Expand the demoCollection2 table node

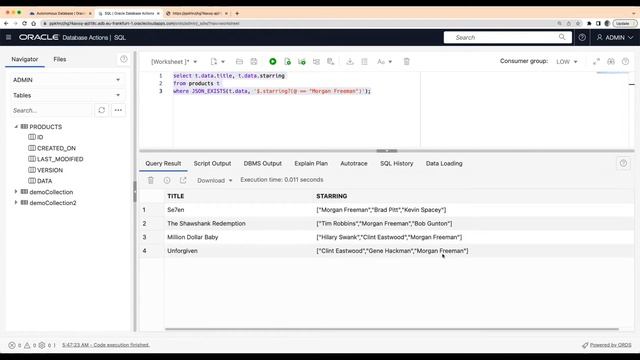click(16, 202)
